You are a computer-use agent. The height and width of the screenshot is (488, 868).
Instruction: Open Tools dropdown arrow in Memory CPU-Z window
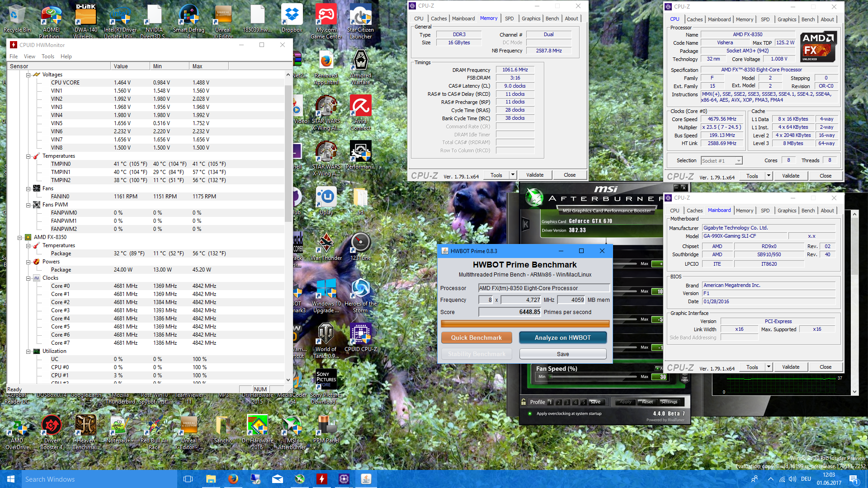513,175
